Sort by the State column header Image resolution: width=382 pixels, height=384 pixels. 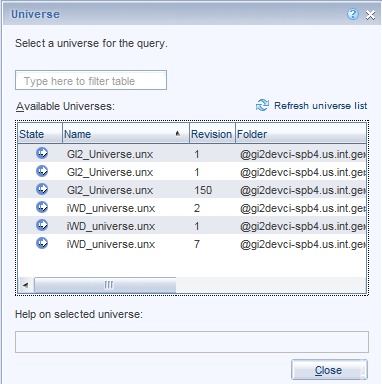[x=40, y=134]
